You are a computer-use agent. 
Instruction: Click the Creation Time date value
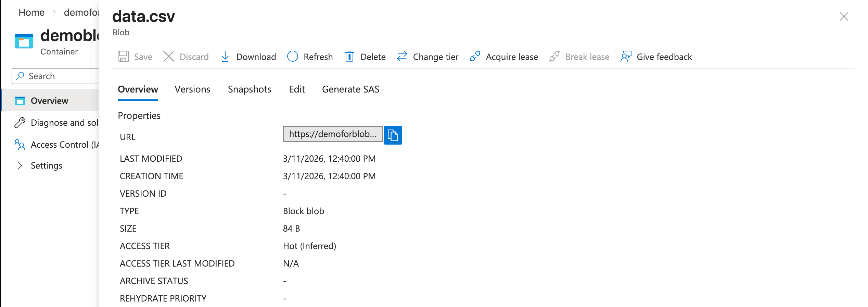[x=329, y=176]
